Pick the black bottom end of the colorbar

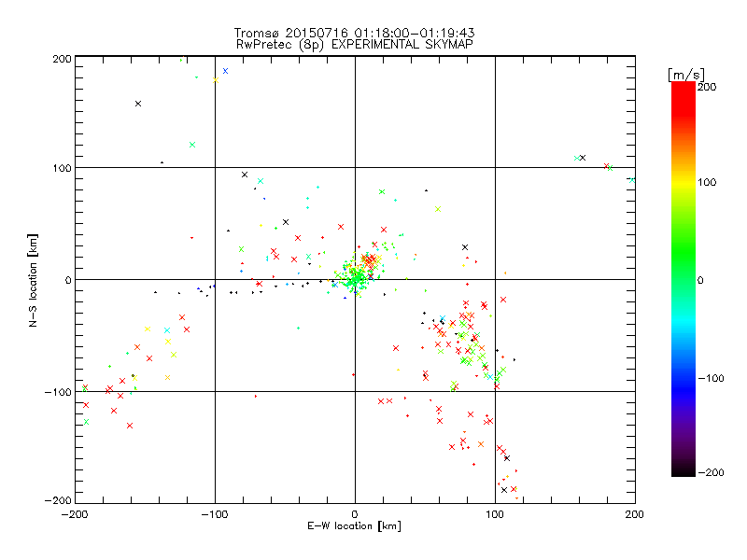[x=684, y=471]
